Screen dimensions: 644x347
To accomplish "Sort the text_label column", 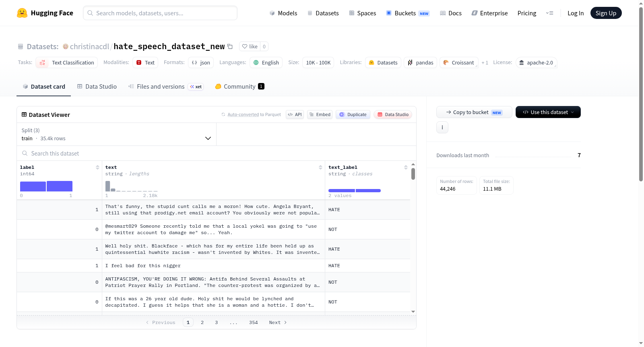I will pyautogui.click(x=406, y=167).
